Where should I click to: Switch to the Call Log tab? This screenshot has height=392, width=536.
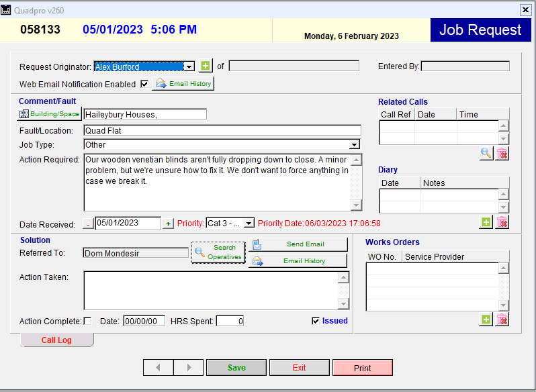coord(57,340)
